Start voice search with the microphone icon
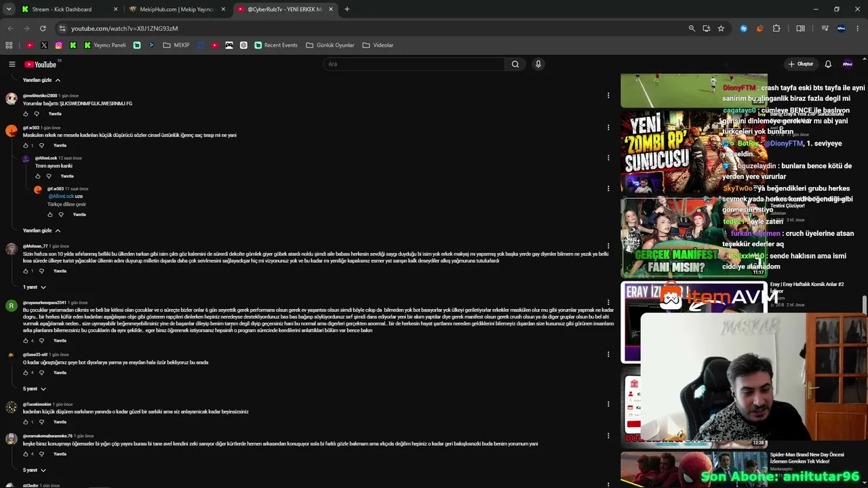Viewport: 868px width, 488px height. tap(538, 64)
